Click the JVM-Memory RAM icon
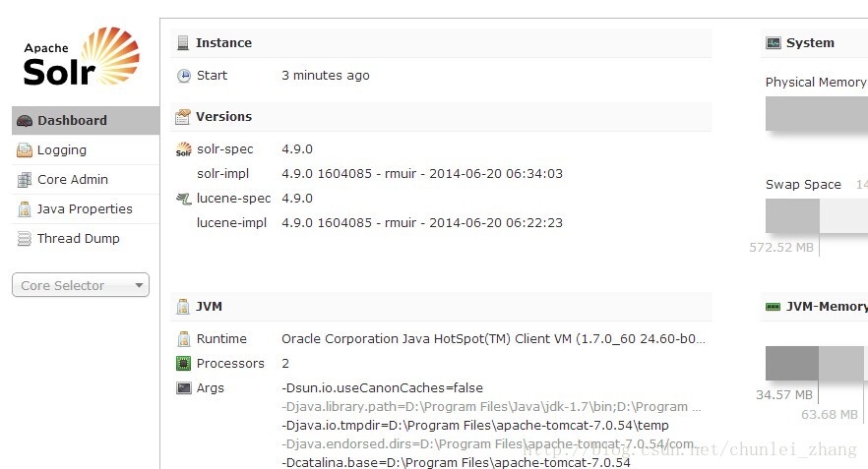Image resolution: width=868 pixels, height=469 pixels. (x=773, y=307)
